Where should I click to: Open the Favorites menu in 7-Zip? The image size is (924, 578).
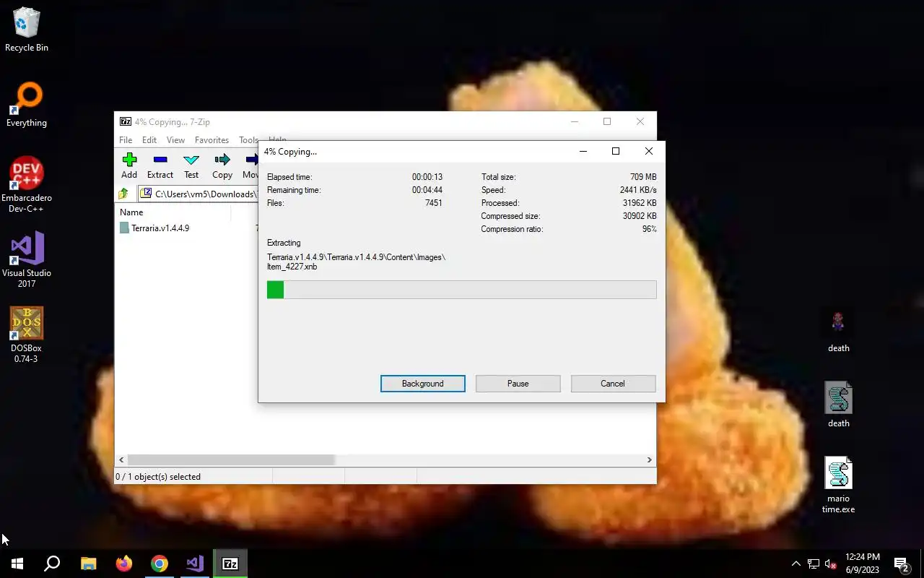(212, 140)
